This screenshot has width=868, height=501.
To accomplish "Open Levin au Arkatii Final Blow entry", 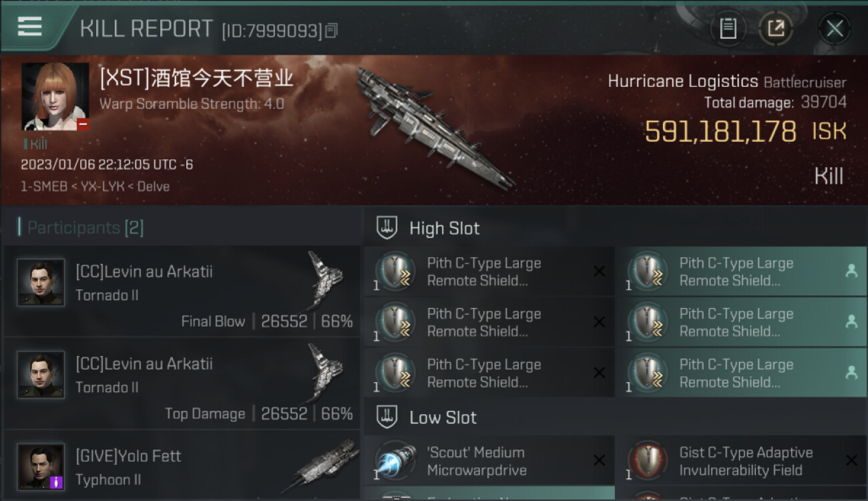I will pyautogui.click(x=182, y=291).
